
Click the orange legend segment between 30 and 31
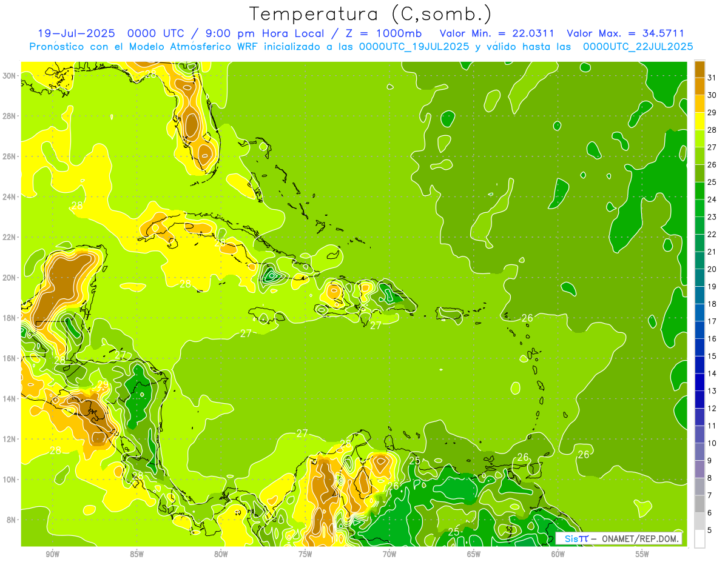700,87
